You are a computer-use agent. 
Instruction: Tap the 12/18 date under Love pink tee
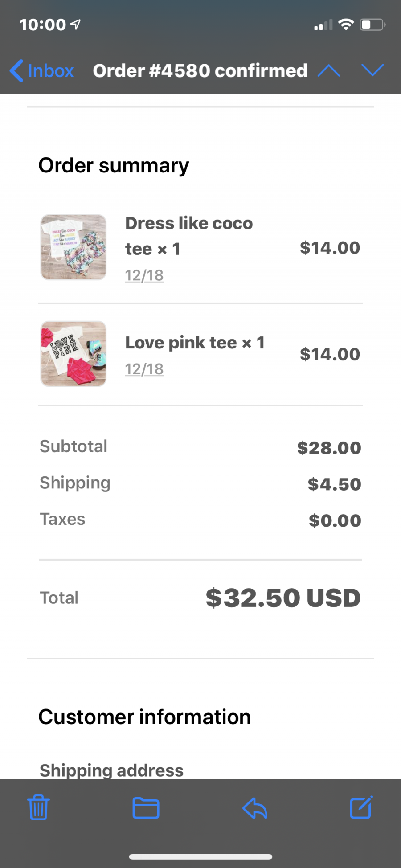pos(144,369)
